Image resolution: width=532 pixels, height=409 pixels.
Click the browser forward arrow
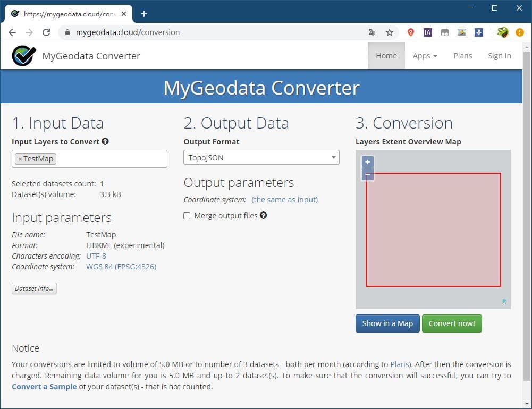pos(29,32)
